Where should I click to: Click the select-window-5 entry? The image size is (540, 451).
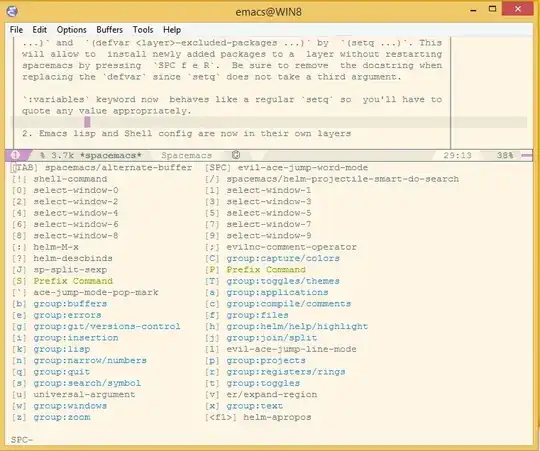269,213
